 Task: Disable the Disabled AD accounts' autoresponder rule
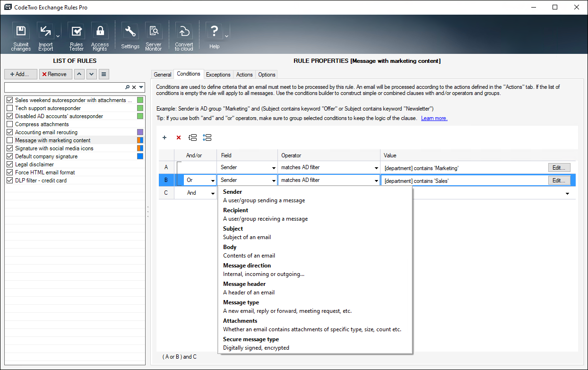pyautogui.click(x=9, y=116)
